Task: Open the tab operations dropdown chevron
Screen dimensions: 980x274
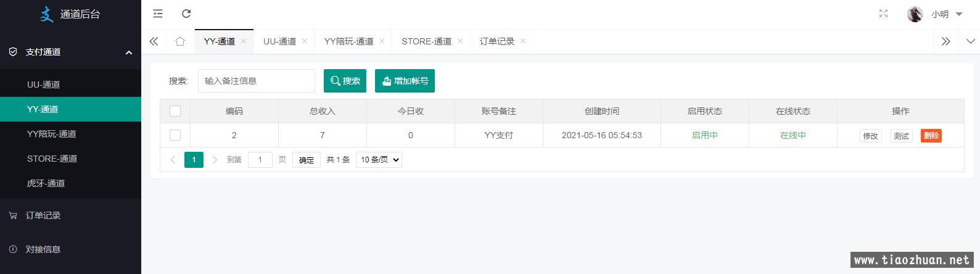Action: [x=970, y=41]
